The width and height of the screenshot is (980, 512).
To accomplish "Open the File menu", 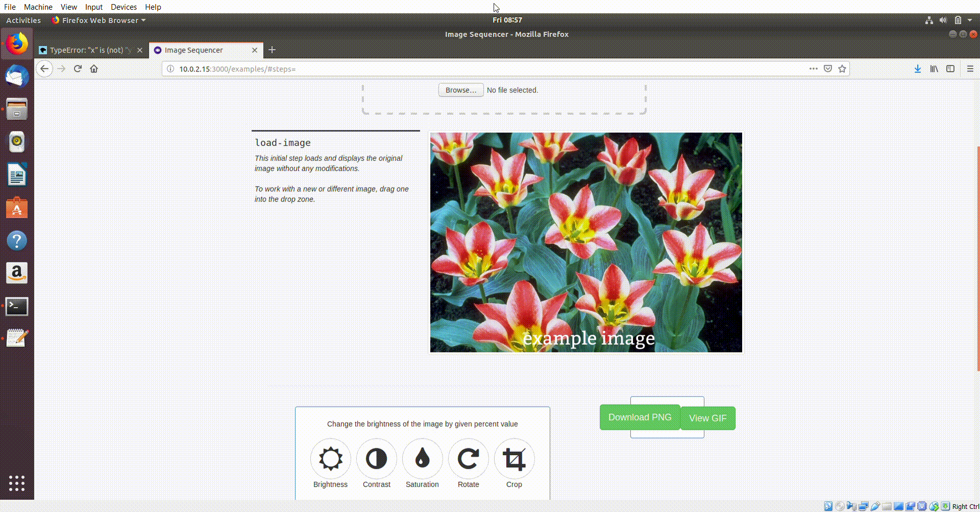I will click(10, 7).
